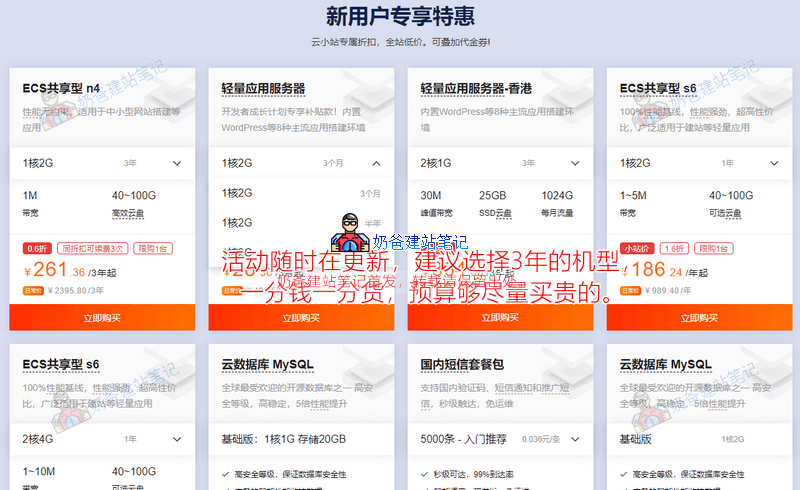800x490 pixels.
Task: Open the 2核1G dropdown on 轻量应用服务器-香港
Action: pos(576,163)
